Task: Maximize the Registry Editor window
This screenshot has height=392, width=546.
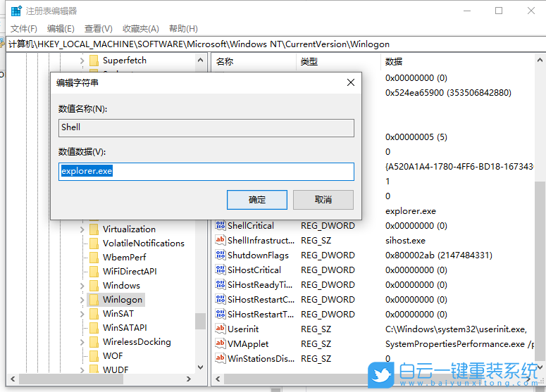Action: pos(499,11)
